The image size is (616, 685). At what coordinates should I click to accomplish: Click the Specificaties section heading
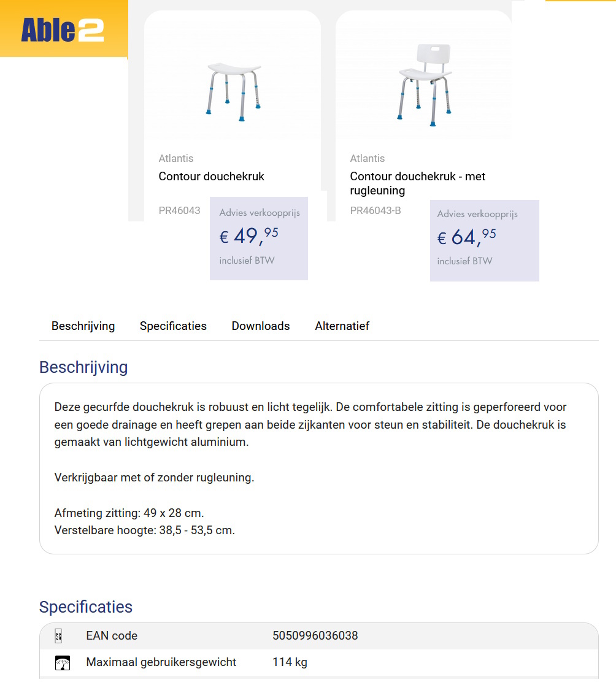pyautogui.click(x=86, y=607)
